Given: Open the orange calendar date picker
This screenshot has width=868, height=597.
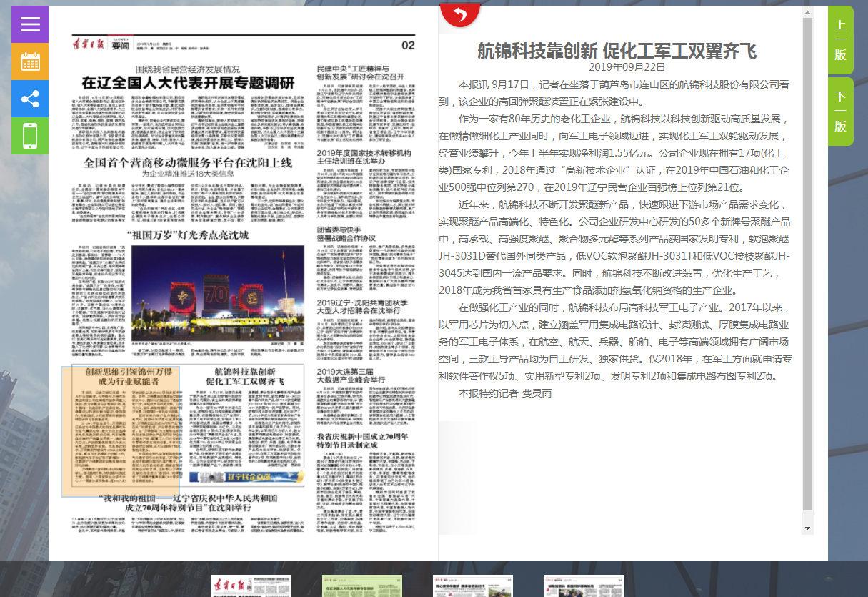Looking at the screenshot, I should coord(30,61).
